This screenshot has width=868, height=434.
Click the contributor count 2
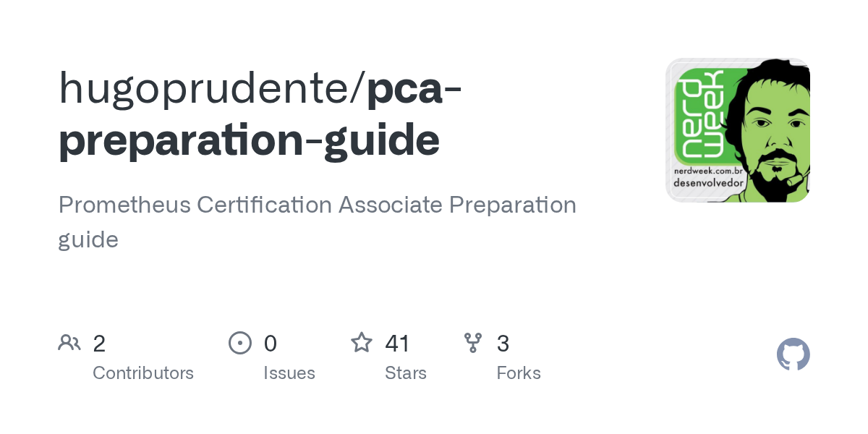[99, 343]
